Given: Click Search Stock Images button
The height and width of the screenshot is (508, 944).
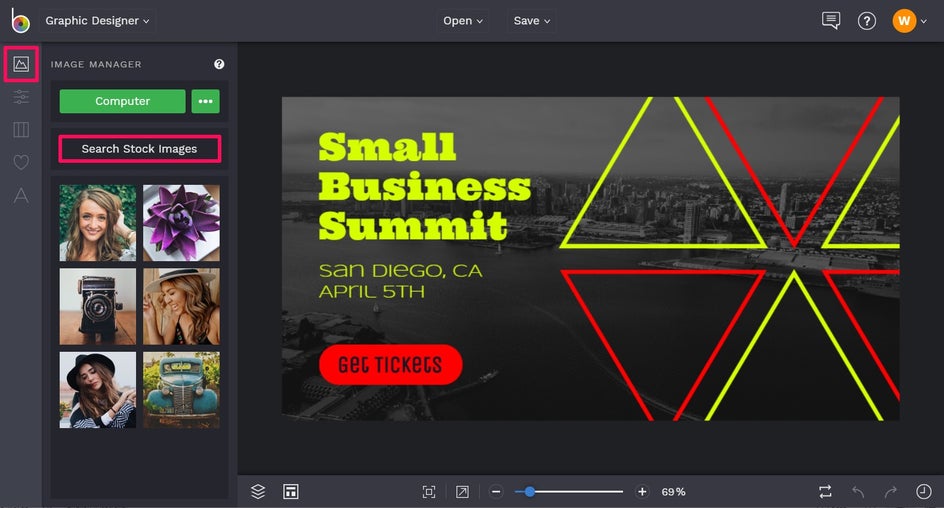Looking at the screenshot, I should (140, 149).
